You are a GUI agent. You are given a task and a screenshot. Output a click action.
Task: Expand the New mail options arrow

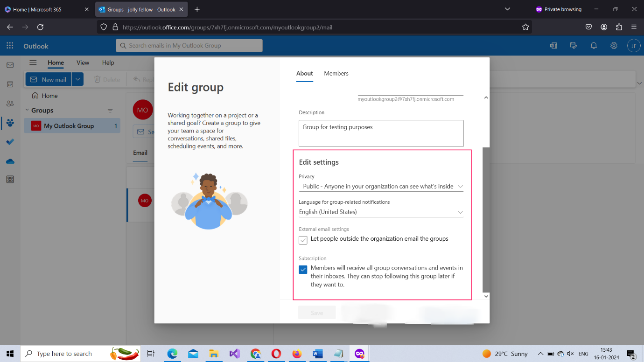pos(78,80)
